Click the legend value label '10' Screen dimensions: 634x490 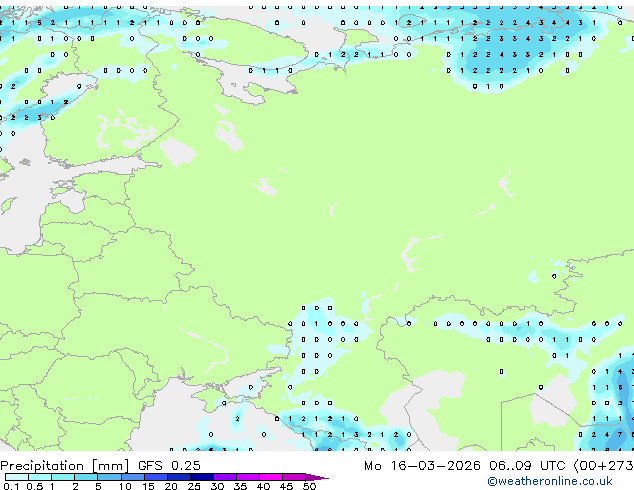125,486
